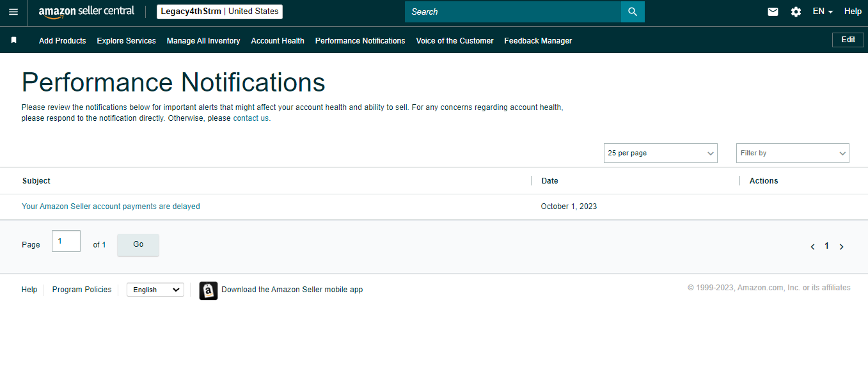
Task: Open Add Products menu item
Action: 62,40
